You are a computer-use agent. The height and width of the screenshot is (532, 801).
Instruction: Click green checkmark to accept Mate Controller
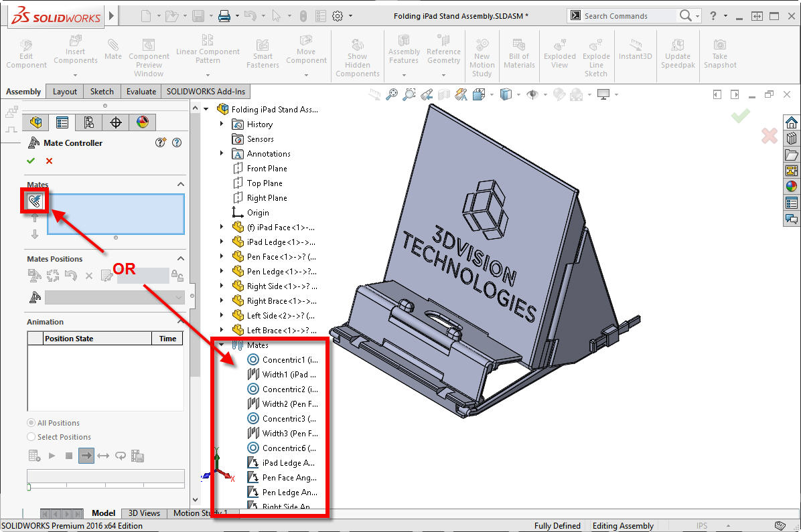pyautogui.click(x=31, y=161)
